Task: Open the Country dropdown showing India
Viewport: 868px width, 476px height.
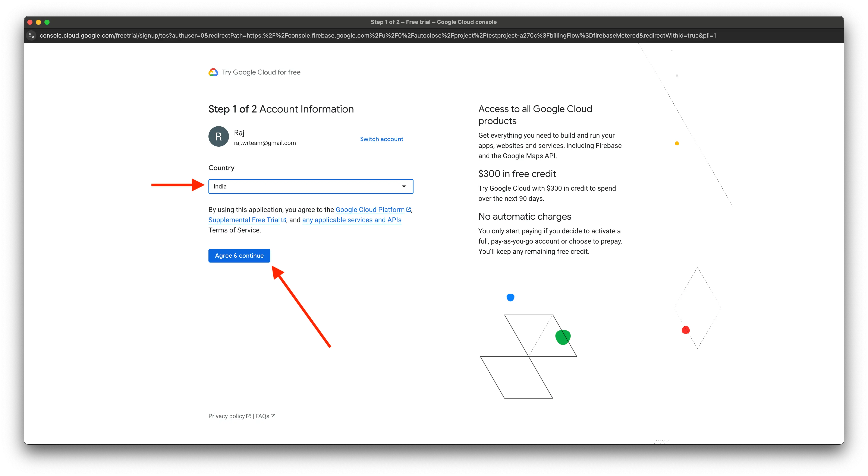Action: click(311, 187)
